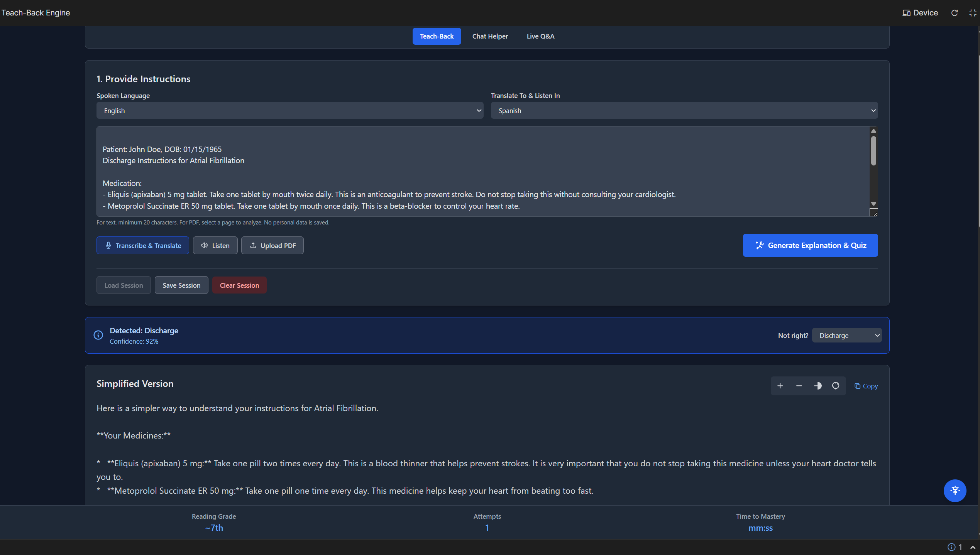Open the floating accessibility button
This screenshot has height=555, width=980.
955,491
